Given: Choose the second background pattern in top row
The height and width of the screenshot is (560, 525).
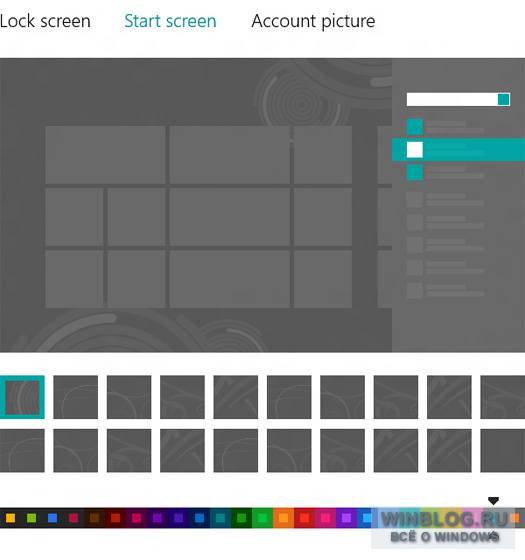Looking at the screenshot, I should (x=75, y=397).
